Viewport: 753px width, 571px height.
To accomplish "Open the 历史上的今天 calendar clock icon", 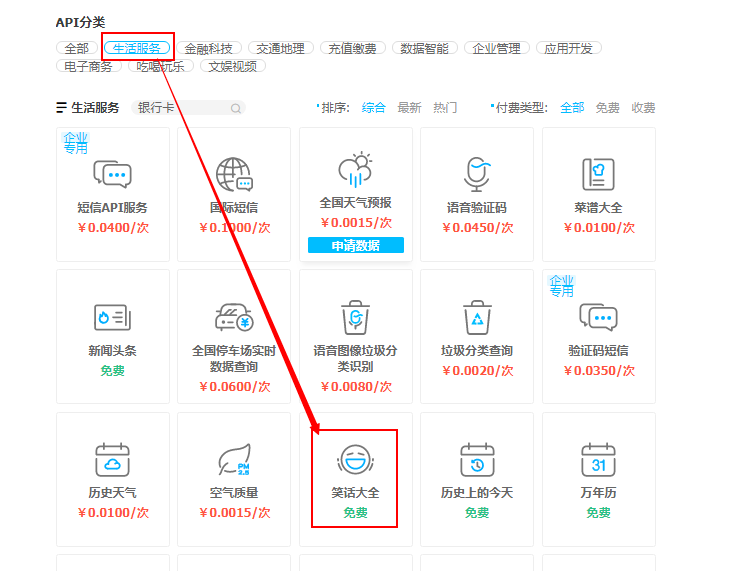I will click(477, 460).
